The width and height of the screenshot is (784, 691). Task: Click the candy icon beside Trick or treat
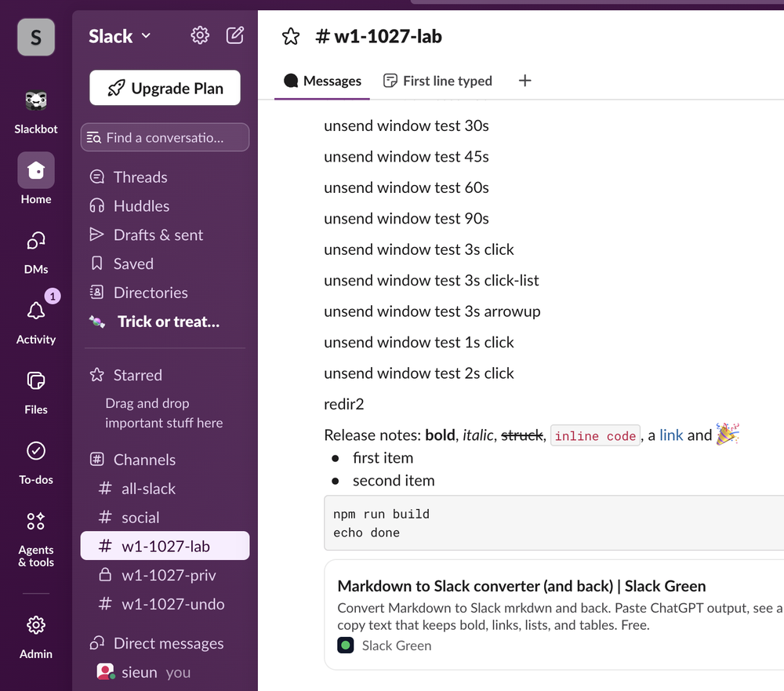(x=97, y=322)
